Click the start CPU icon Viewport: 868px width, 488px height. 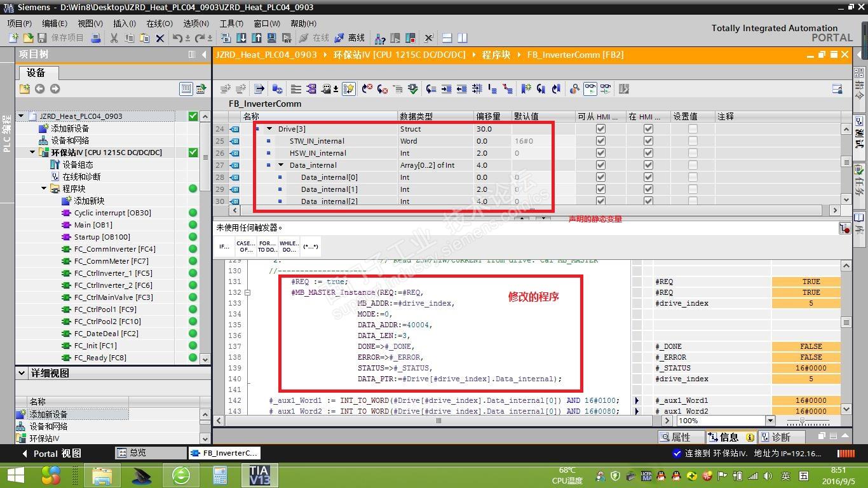[395, 38]
